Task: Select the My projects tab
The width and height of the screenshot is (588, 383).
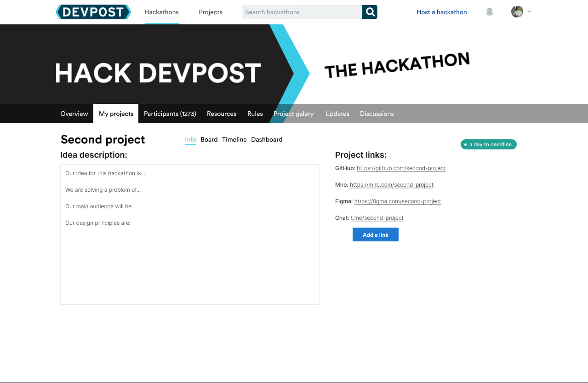Action: click(x=116, y=114)
